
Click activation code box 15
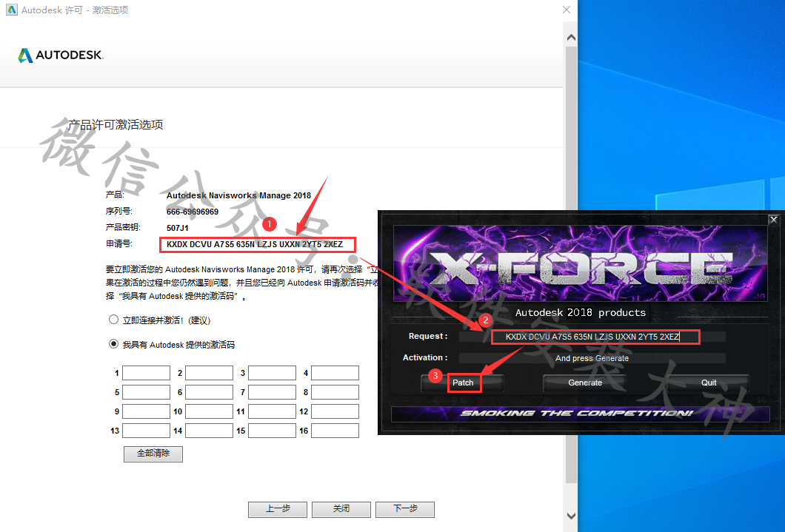(x=273, y=431)
